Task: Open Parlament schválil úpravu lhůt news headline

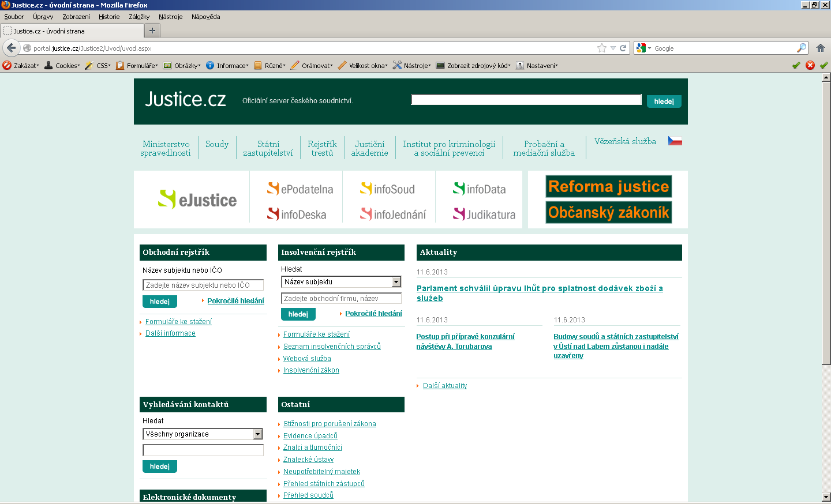Action: [x=540, y=293]
